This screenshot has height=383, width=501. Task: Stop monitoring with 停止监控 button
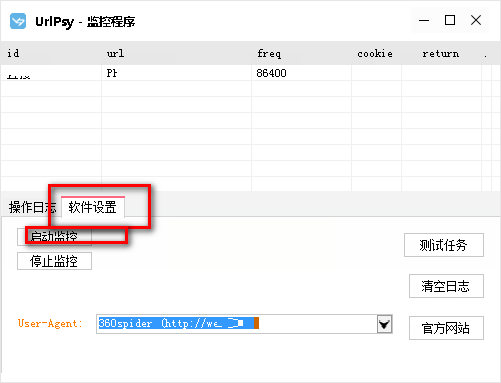click(x=54, y=261)
